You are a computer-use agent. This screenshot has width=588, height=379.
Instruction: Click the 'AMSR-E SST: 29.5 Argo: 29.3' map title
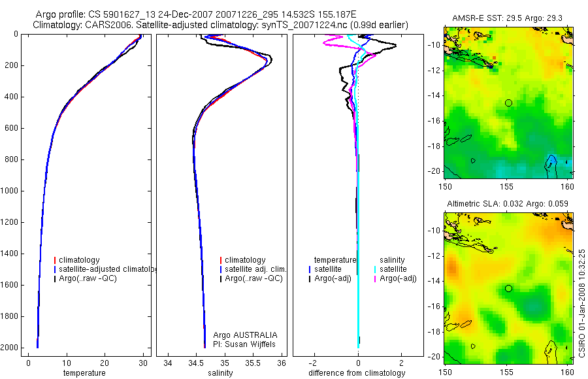(507, 18)
